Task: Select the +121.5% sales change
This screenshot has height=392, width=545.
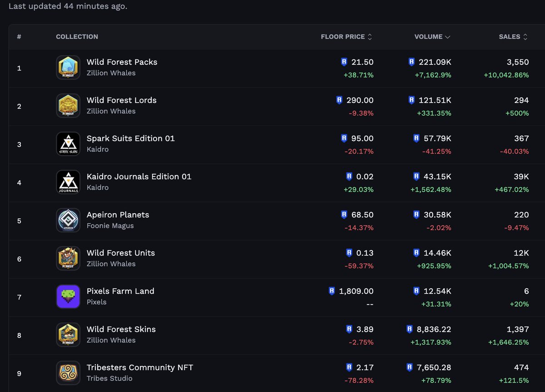Action: 514,380
